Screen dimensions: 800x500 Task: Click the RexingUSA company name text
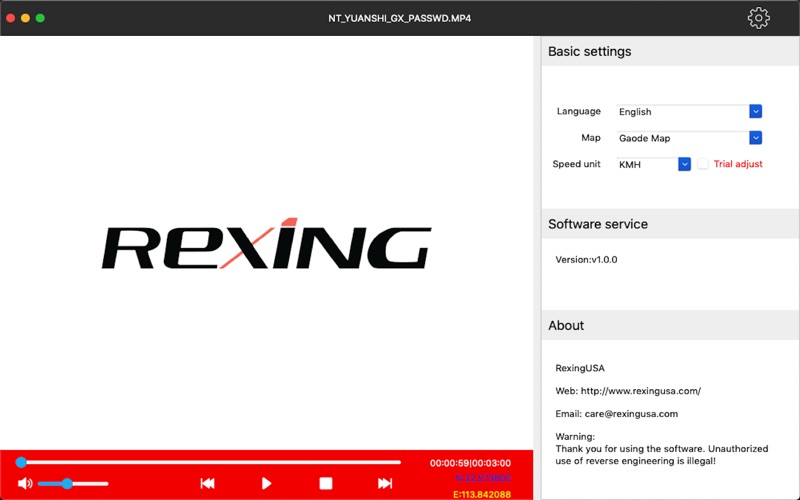pyautogui.click(x=580, y=368)
